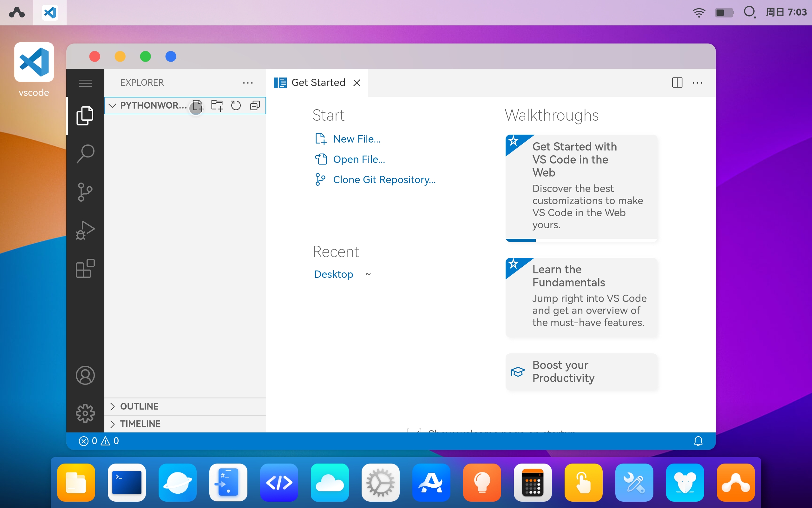Open the cloud app in dock

[330, 483]
